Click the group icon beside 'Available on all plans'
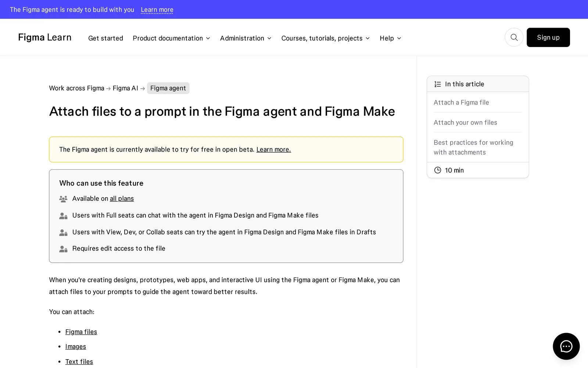Image resolution: width=588 pixels, height=368 pixels. point(63,199)
